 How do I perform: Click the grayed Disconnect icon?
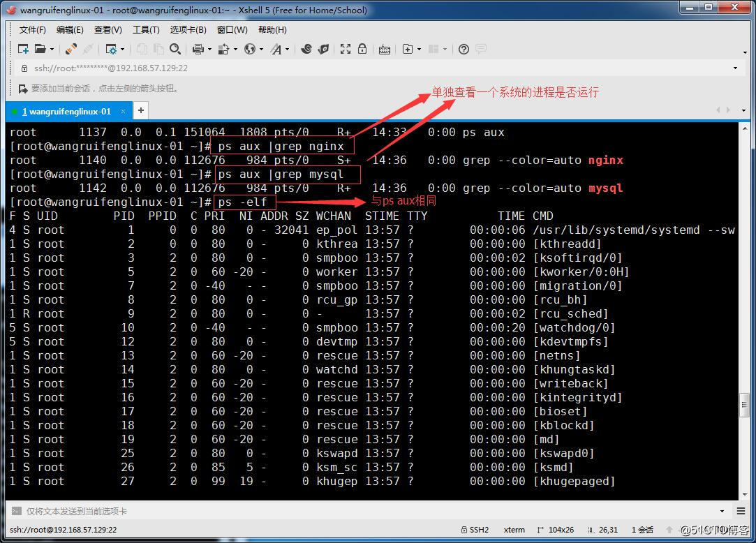(x=88, y=49)
